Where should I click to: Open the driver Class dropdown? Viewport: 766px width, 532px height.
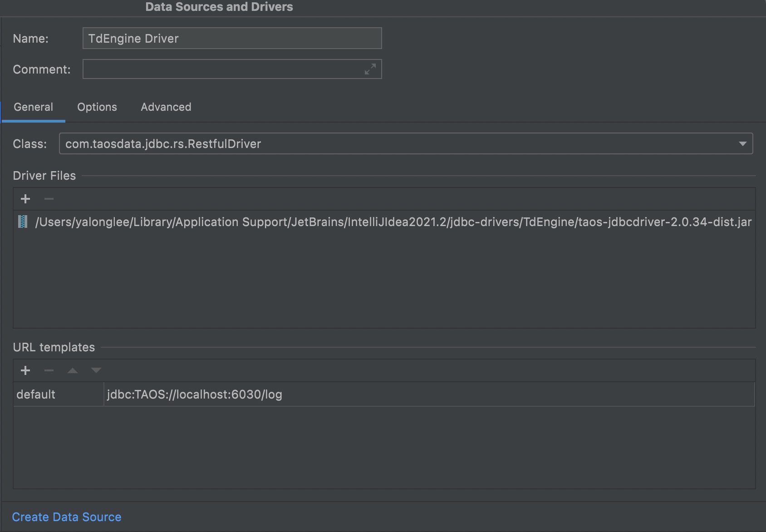point(743,143)
